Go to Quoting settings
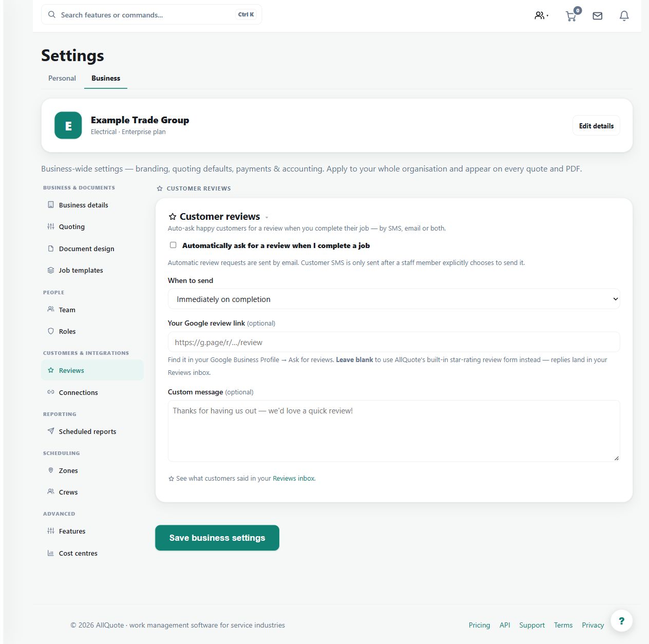 92,226
